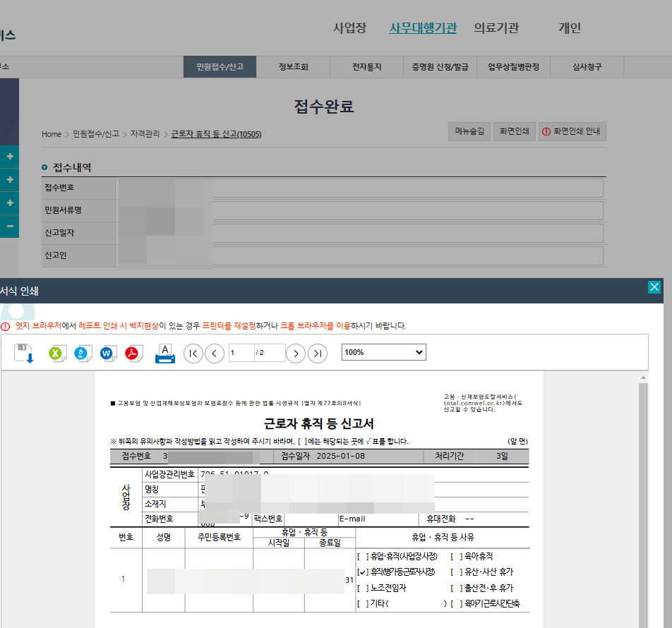Export the report as an HWP document
Screen dimensions: 672x628
click(83, 353)
